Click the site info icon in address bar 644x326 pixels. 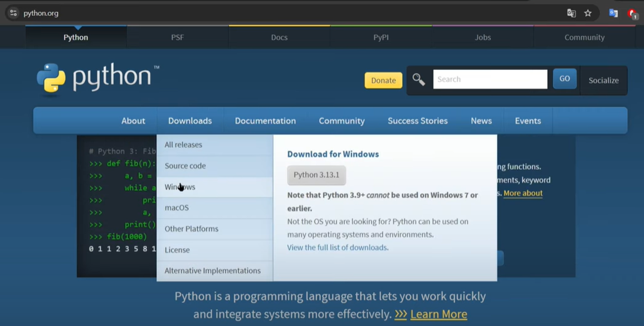(13, 13)
